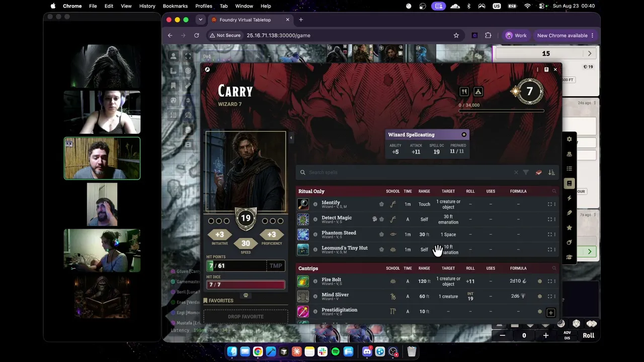Screen dimensions: 644x362
Task: Open the long rest campfire icon
Action: [478, 92]
